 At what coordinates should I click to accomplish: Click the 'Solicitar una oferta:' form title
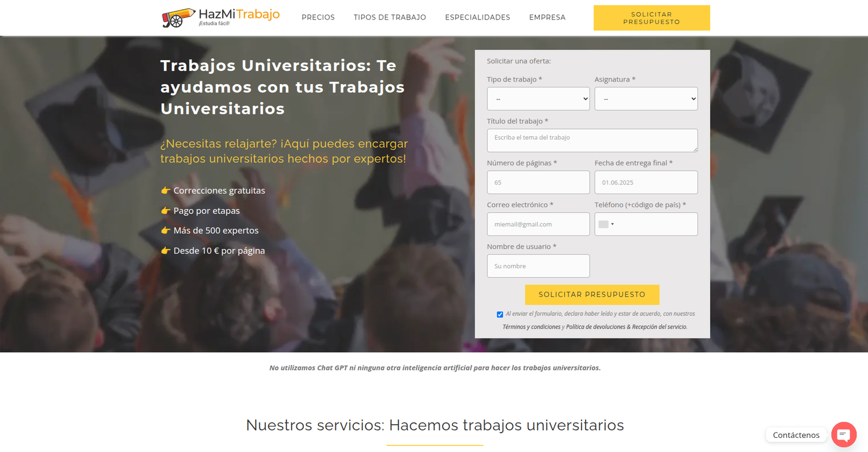tap(519, 61)
